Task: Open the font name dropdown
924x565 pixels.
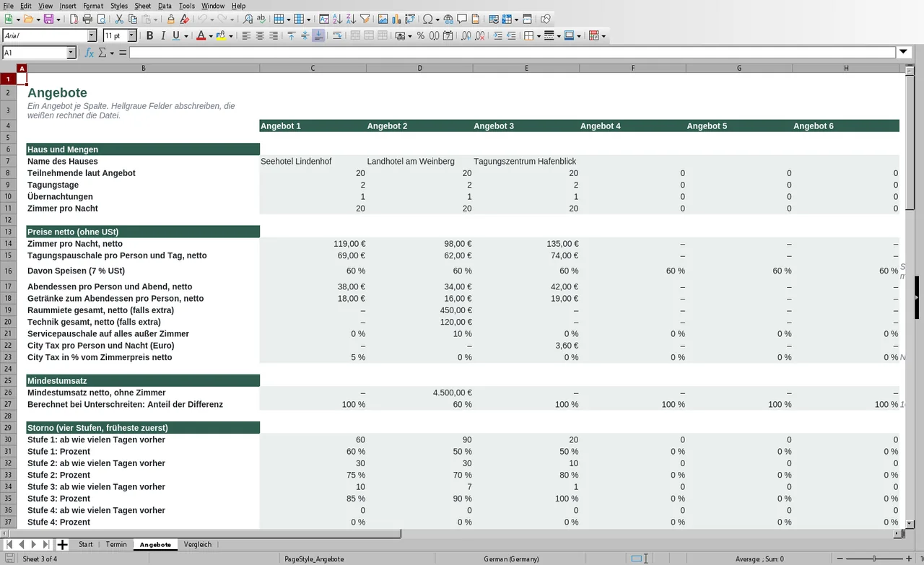Action: 92,35
